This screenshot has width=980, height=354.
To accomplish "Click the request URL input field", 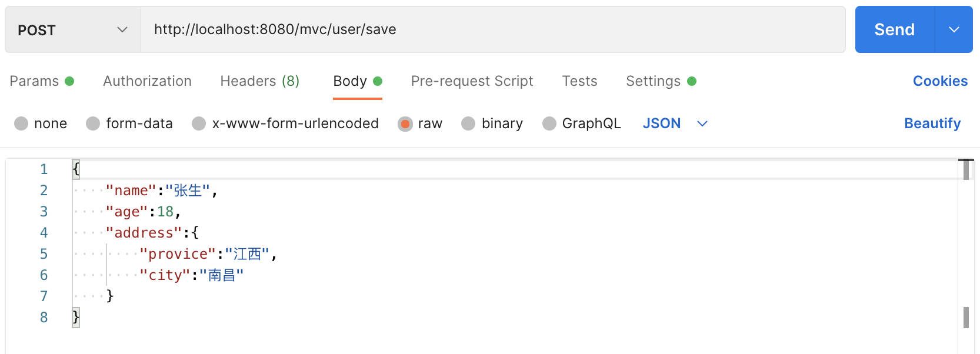I will (493, 29).
